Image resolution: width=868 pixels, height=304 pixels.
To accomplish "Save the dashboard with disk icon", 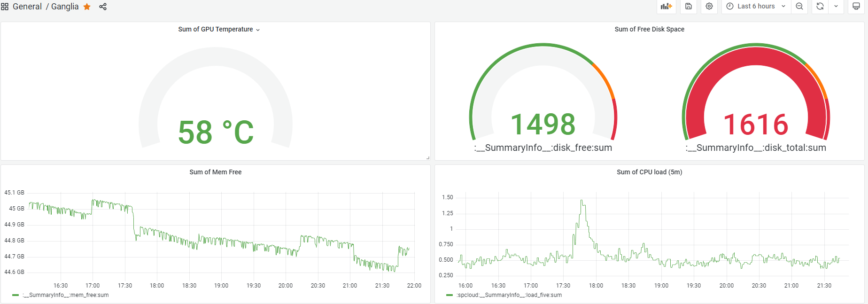I will coord(689,6).
